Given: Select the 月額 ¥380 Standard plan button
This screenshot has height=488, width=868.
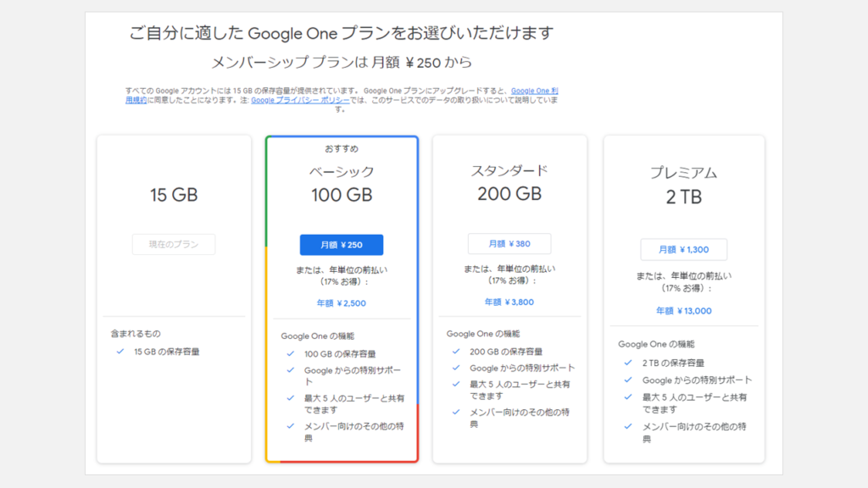Looking at the screenshot, I should coord(509,244).
